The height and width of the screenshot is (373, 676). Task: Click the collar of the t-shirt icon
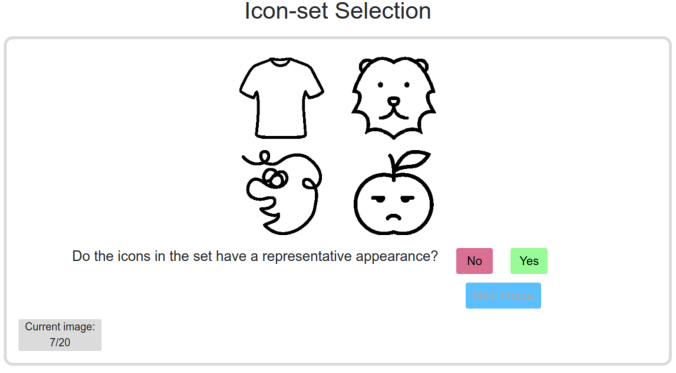[x=281, y=63]
